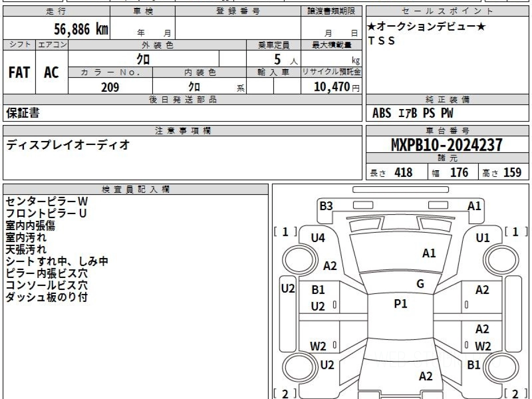Viewport: 532px width, 399px height.
Task: Click the フロントピラーU inspector note
Action: point(46,214)
